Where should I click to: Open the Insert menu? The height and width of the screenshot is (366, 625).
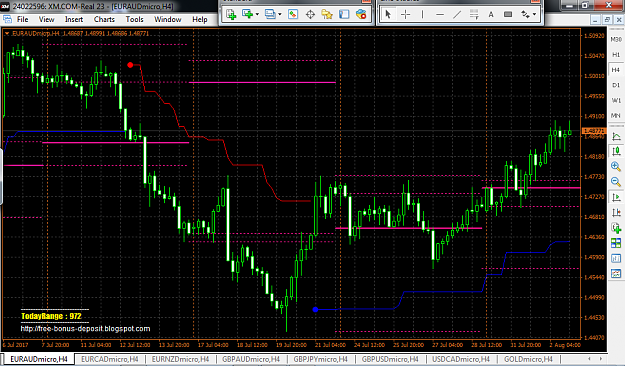pyautogui.click(x=74, y=19)
